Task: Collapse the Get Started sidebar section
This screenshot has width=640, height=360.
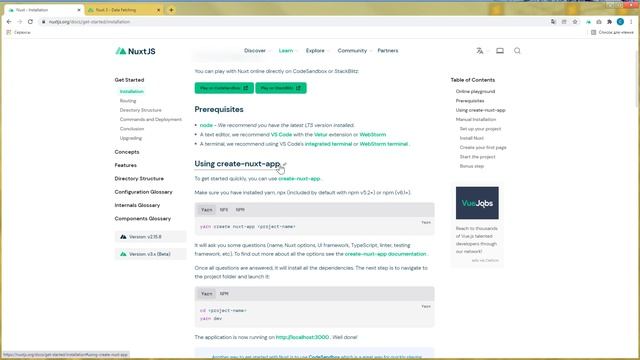Action: 129,80
